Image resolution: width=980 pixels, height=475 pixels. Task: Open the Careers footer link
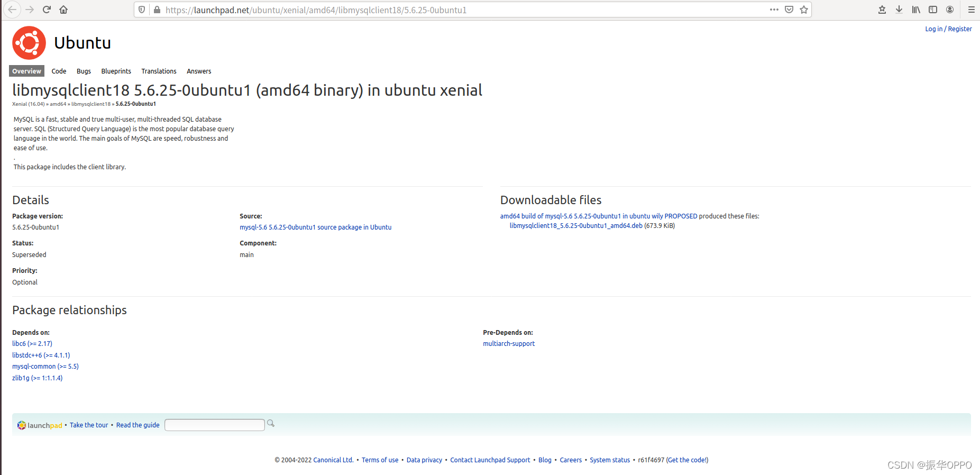coord(571,460)
